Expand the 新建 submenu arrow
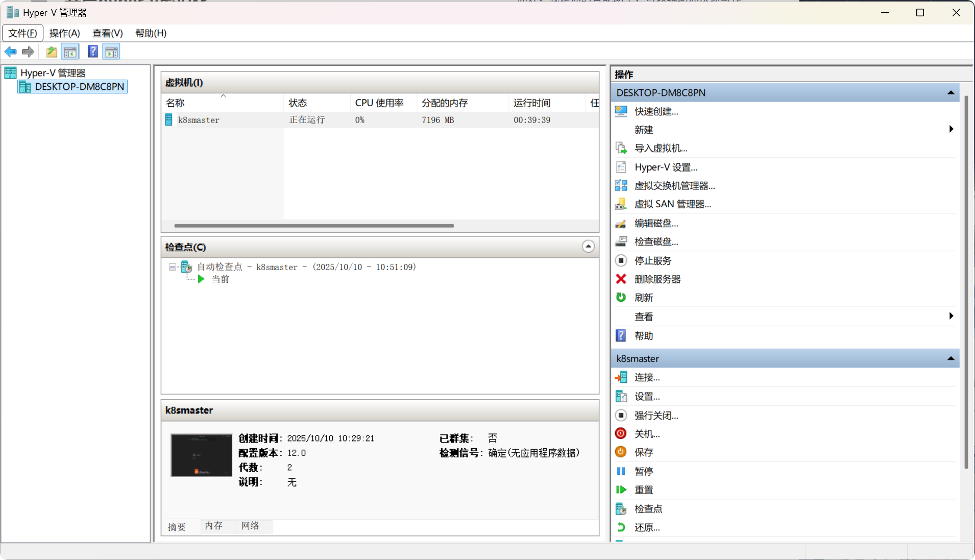The height and width of the screenshot is (560, 975). point(951,129)
